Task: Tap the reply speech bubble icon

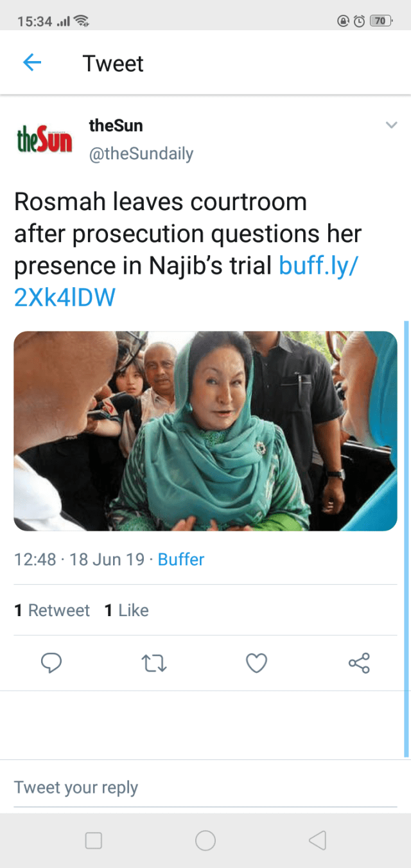Action: coord(51,662)
